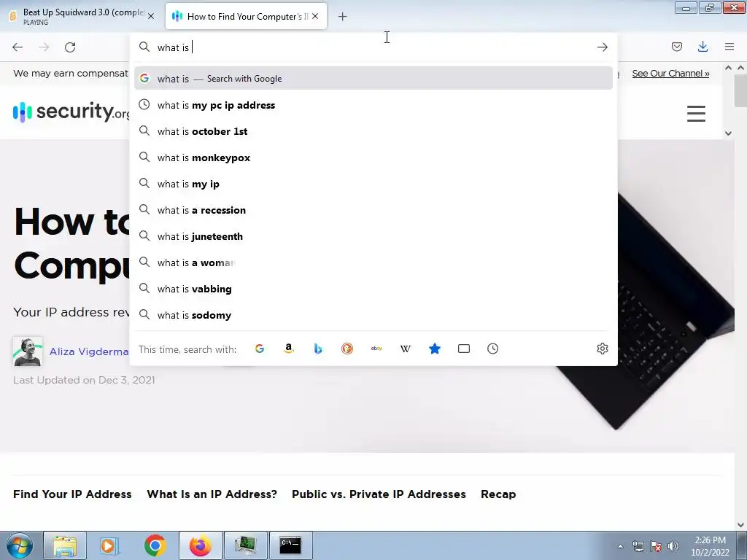Open Google Chrome from taskbar
Image resolution: width=747 pixels, height=560 pixels.
point(155,545)
